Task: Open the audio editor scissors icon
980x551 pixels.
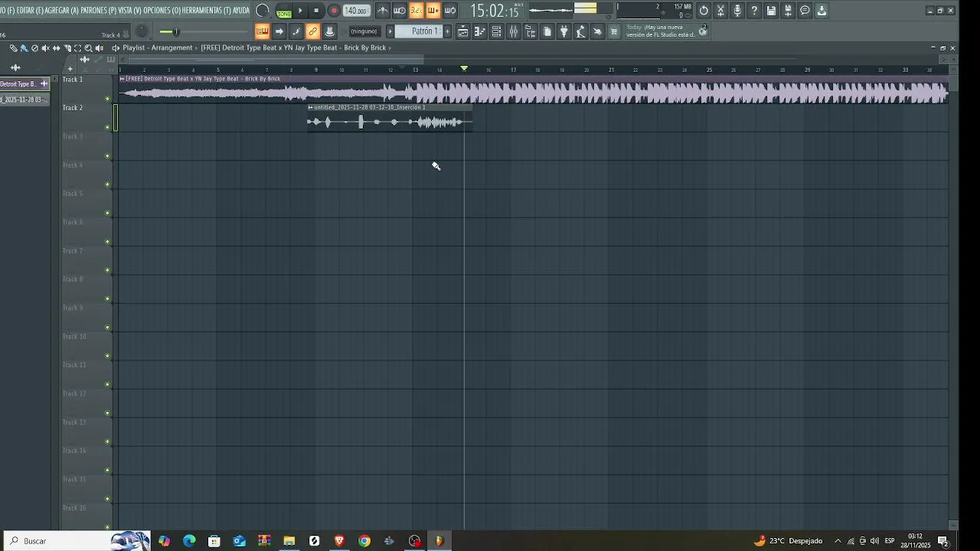Action: (x=720, y=11)
